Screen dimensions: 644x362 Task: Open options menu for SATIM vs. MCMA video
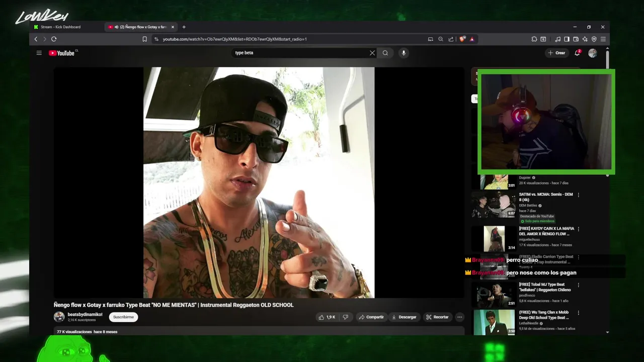579,195
